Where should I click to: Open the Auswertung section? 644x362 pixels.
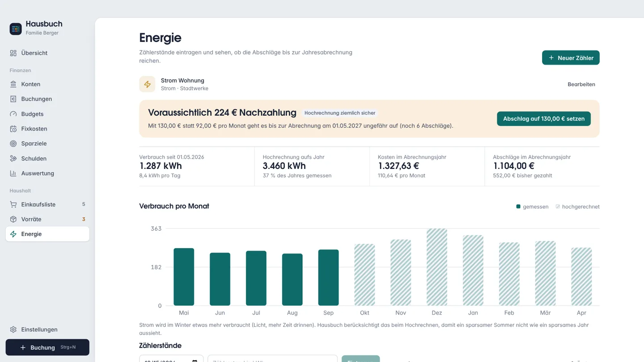coord(47,173)
